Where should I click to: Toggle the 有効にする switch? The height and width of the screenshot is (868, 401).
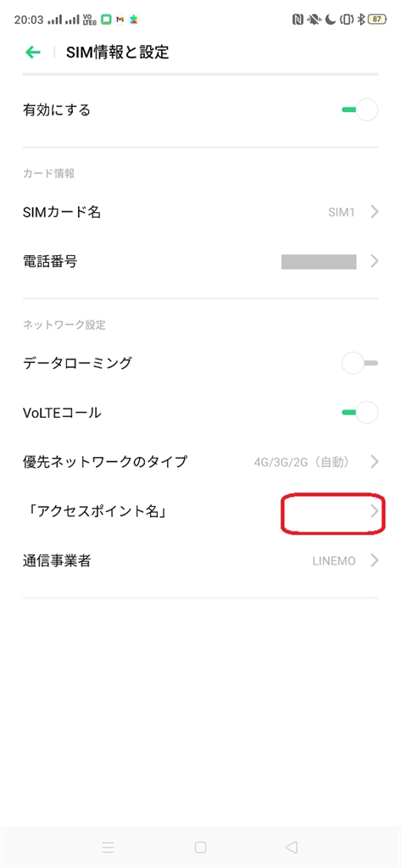(x=360, y=110)
